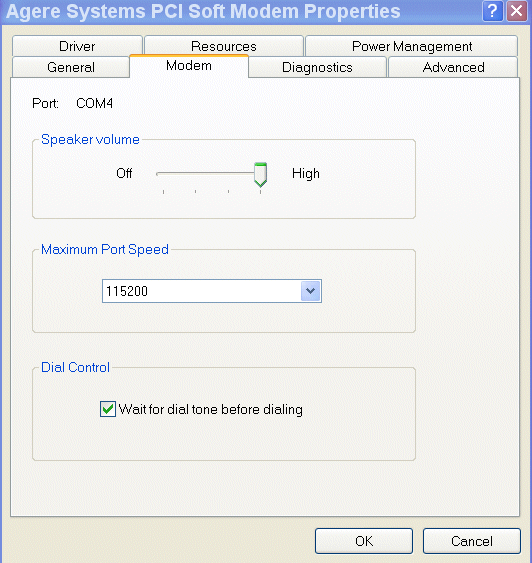Open the Diagnostics tab

317,67
